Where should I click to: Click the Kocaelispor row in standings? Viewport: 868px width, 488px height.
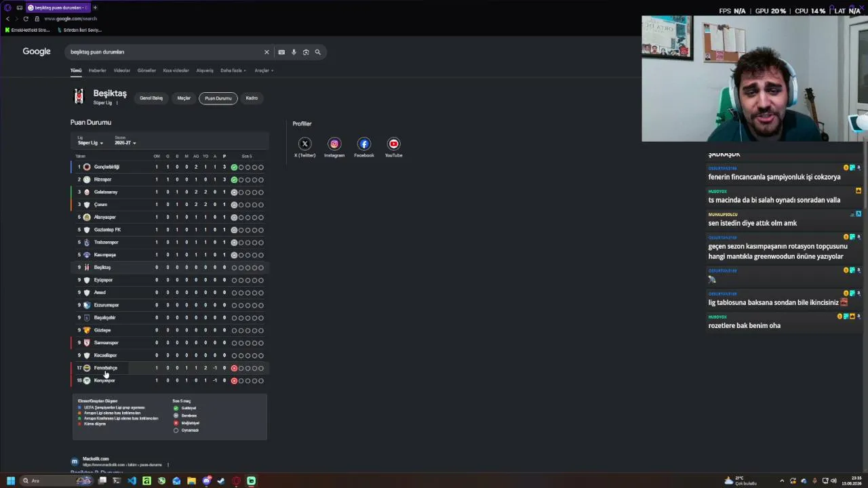170,355
